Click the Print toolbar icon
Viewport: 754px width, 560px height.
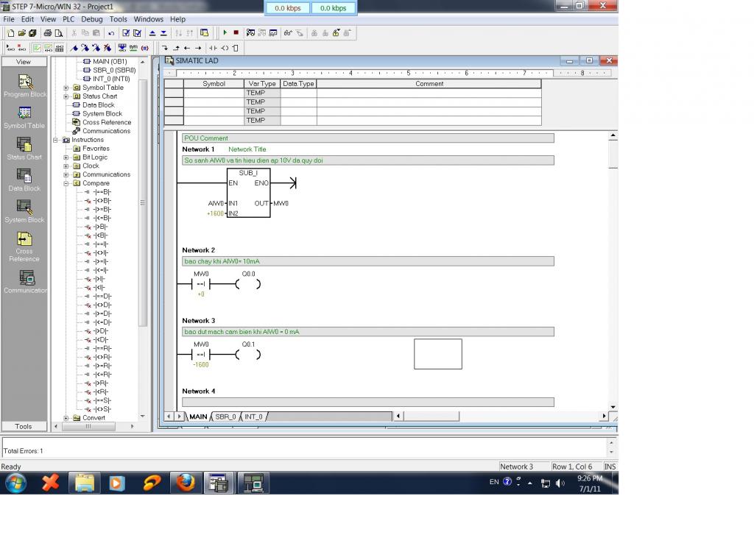click(48, 33)
